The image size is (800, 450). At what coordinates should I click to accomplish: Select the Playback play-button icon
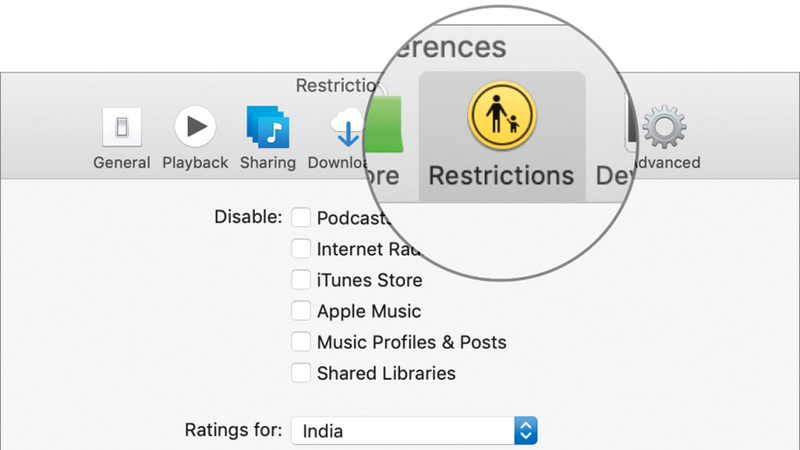(x=195, y=127)
